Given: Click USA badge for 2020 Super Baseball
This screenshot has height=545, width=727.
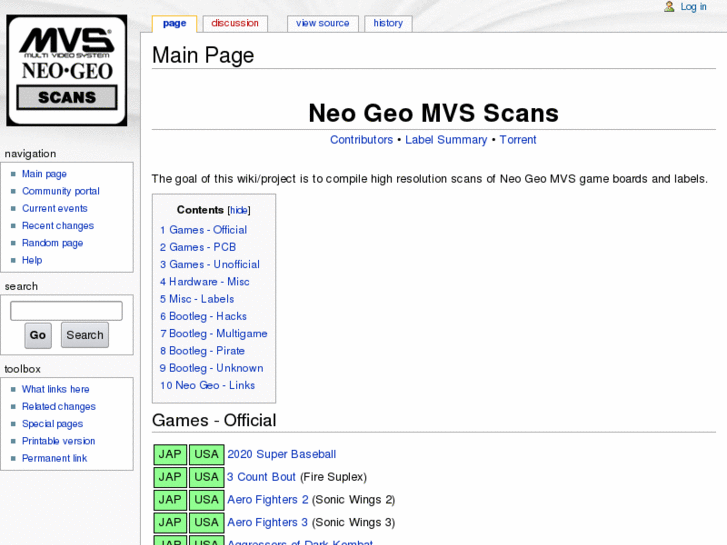Looking at the screenshot, I should pos(206,455).
